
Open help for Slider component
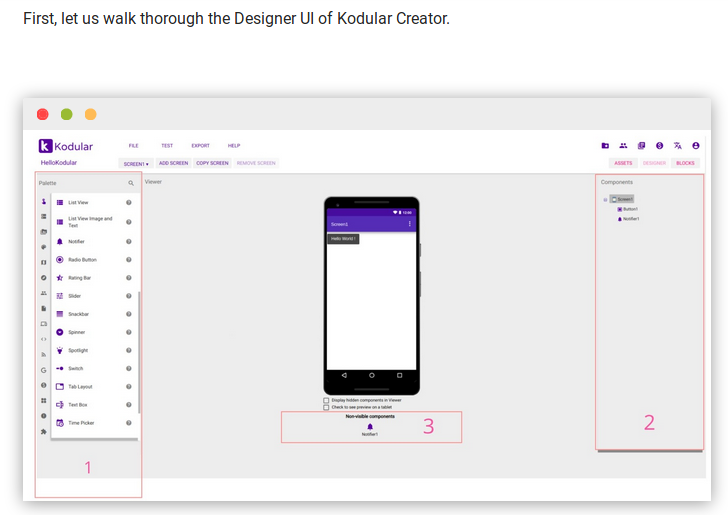[129, 296]
